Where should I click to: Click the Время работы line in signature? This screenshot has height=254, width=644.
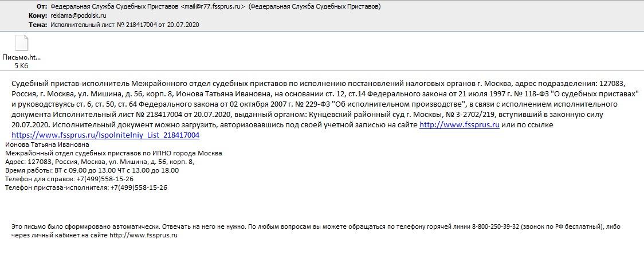coord(92,170)
